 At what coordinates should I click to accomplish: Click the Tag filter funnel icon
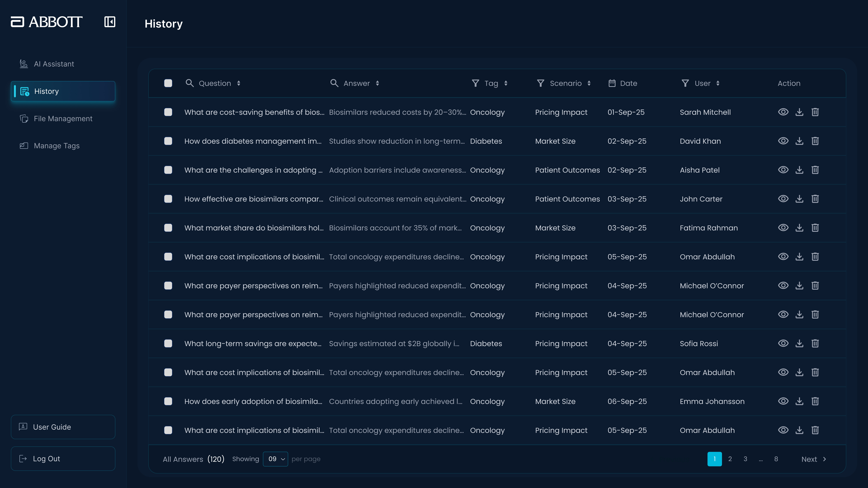tap(475, 83)
